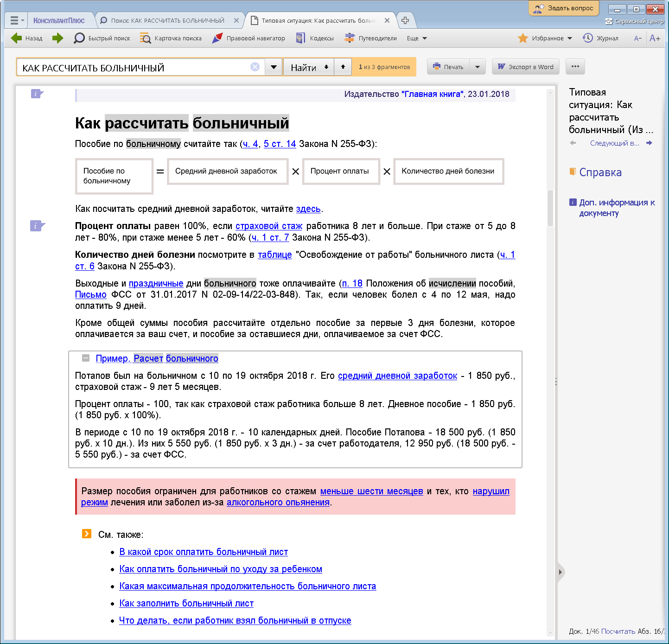This screenshot has height=644, width=669.
Task: Click Печать button
Action: pos(448,67)
